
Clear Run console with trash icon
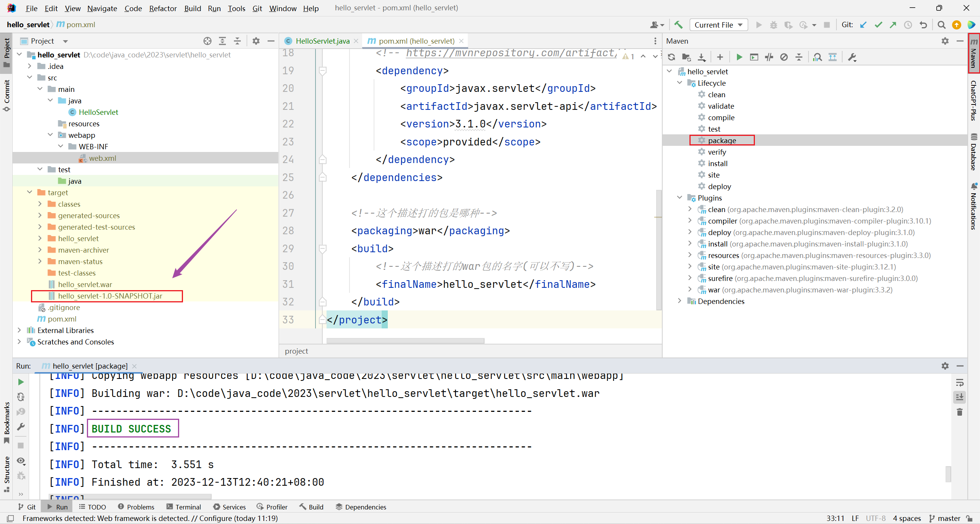pos(960,412)
